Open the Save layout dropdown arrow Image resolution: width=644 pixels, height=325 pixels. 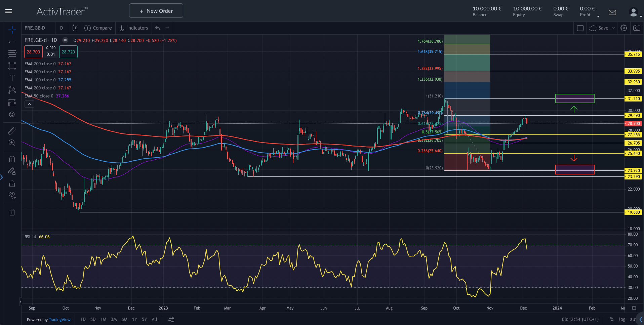[x=614, y=28]
